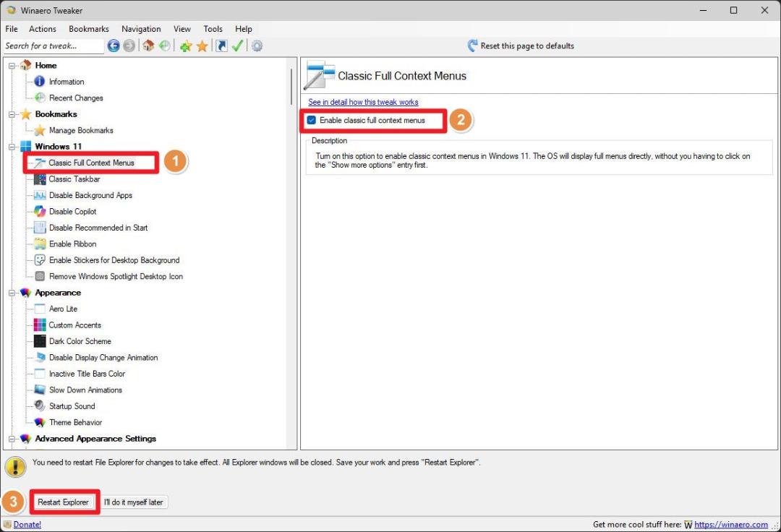Select the Windows 11 category label
The image size is (781, 532).
tap(59, 147)
